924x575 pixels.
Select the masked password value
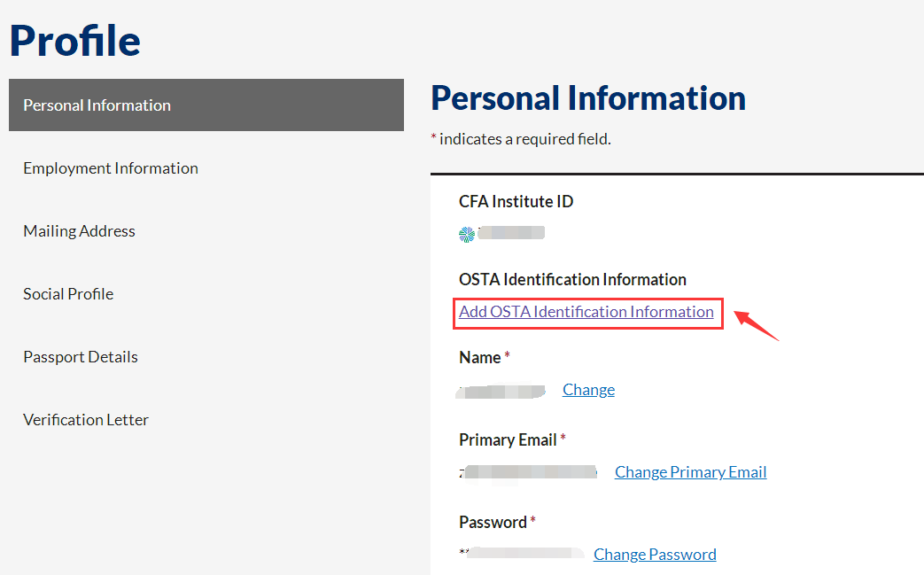coord(522,553)
